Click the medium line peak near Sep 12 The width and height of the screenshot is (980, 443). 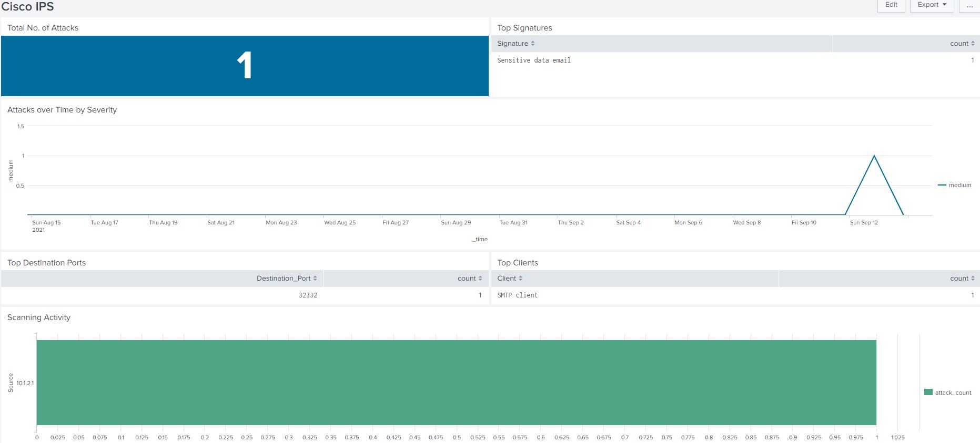[874, 156]
